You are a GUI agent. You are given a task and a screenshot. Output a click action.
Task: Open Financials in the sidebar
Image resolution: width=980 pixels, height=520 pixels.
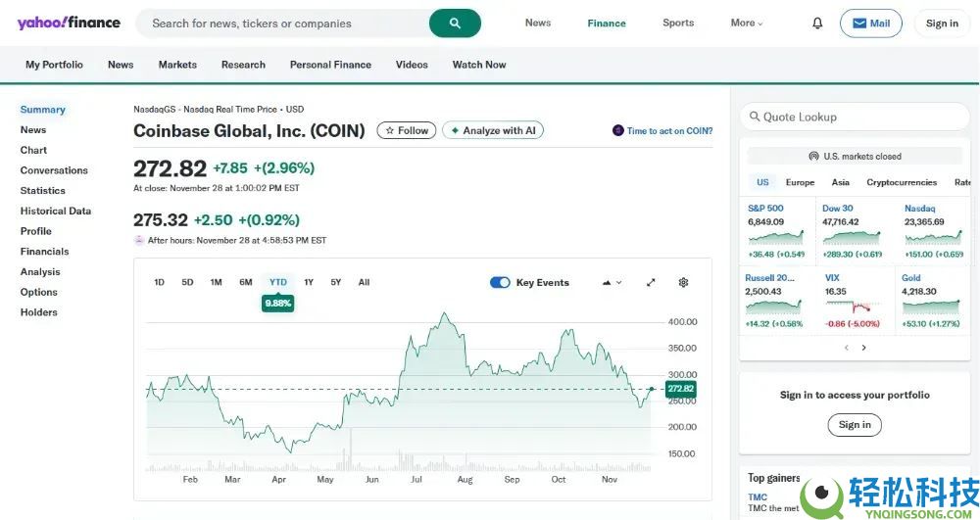tap(44, 252)
